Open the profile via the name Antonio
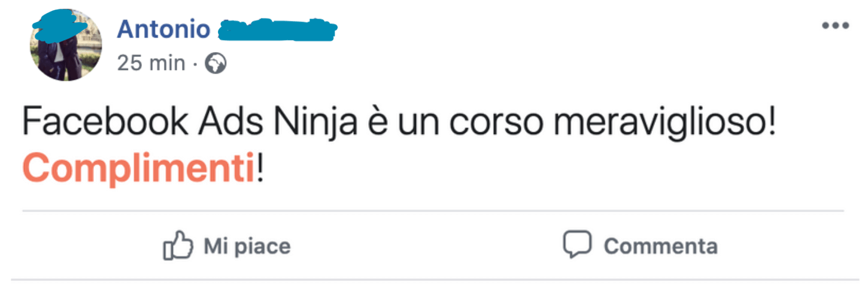 click(163, 29)
